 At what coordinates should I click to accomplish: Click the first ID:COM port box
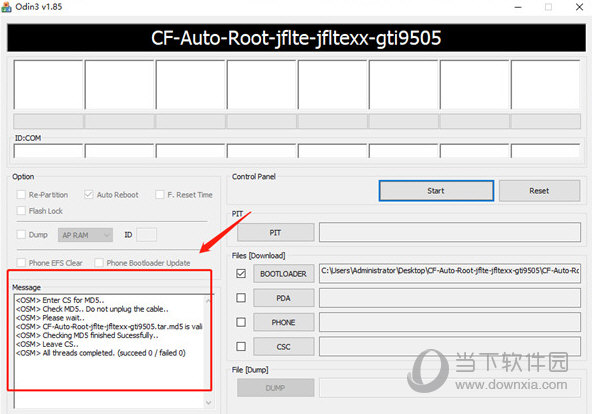48,151
